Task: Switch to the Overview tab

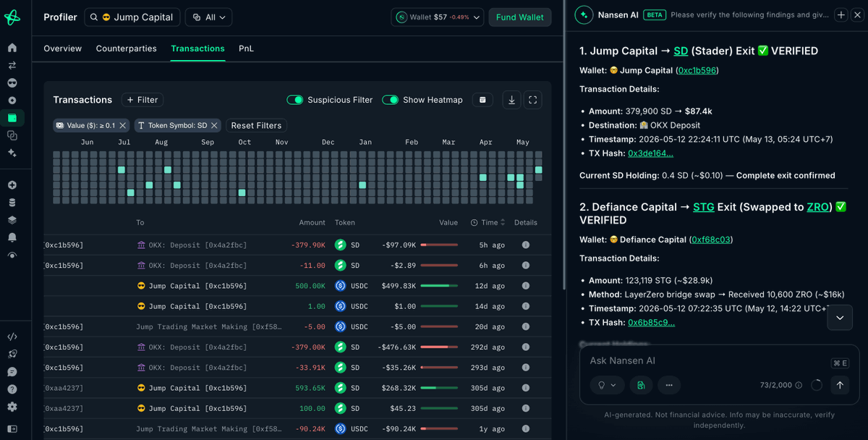Action: coord(63,48)
